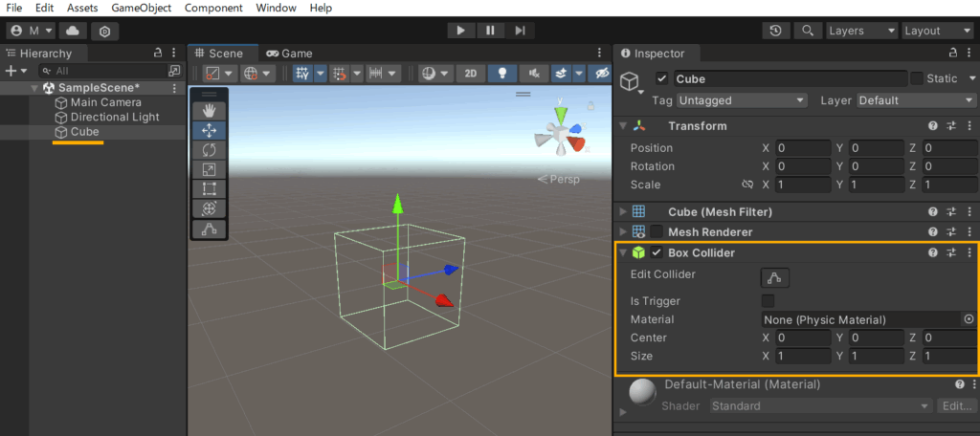Open the Static flags dropdown arrow

(972, 78)
